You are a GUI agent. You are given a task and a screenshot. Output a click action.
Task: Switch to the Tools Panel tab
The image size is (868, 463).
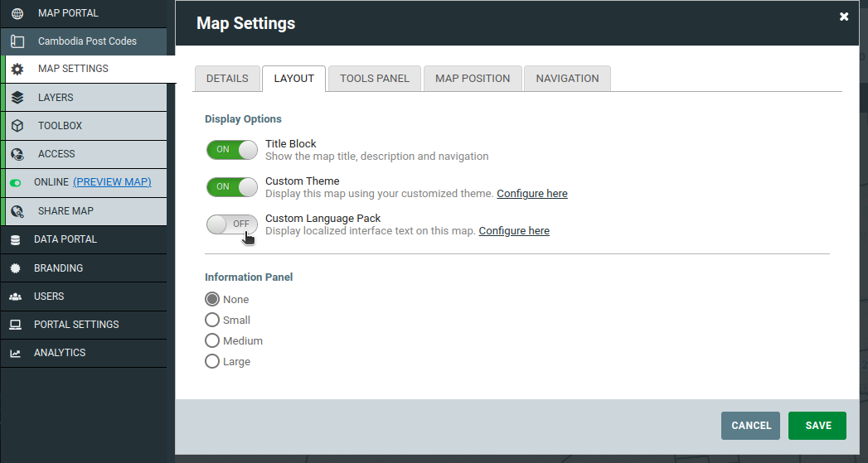click(x=375, y=79)
